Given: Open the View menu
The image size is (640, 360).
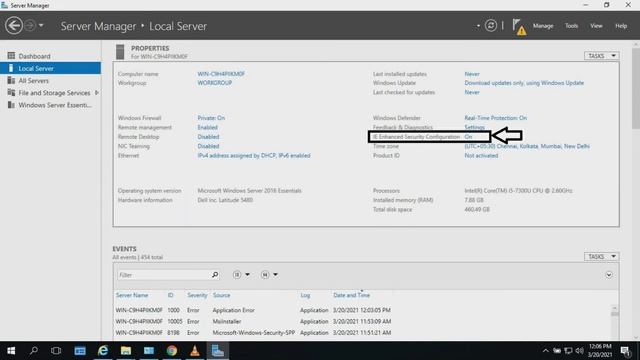Looking at the screenshot, I should 596,26.
